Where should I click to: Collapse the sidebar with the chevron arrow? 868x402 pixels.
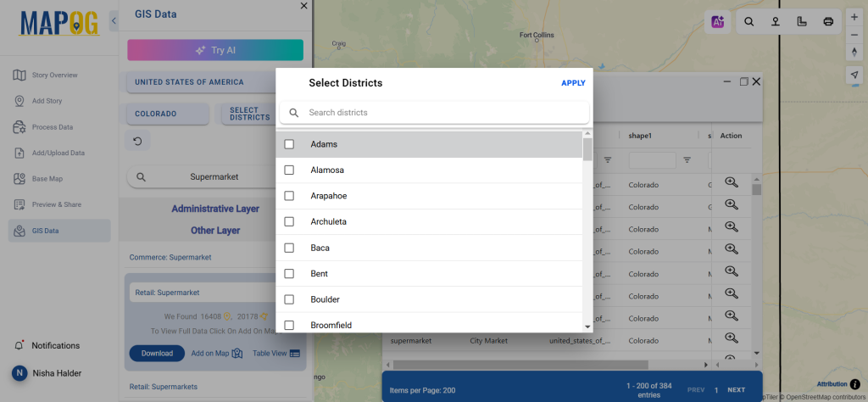pyautogui.click(x=114, y=20)
